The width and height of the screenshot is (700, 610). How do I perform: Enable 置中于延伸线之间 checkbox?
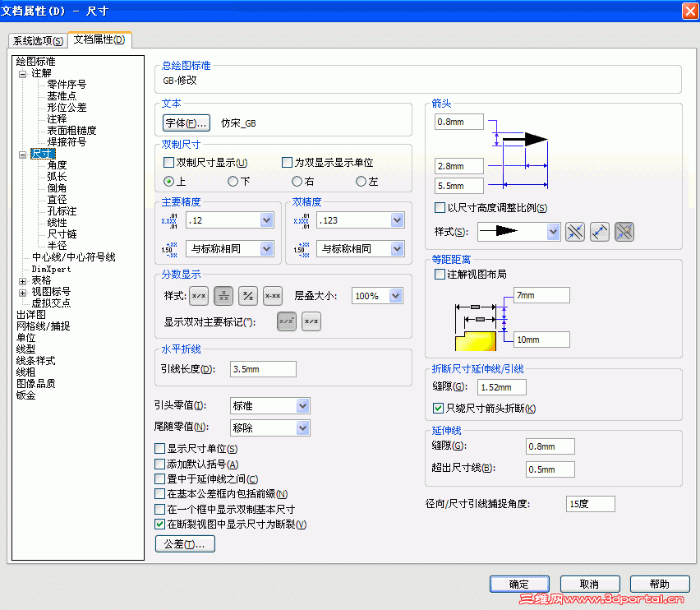pos(160,479)
